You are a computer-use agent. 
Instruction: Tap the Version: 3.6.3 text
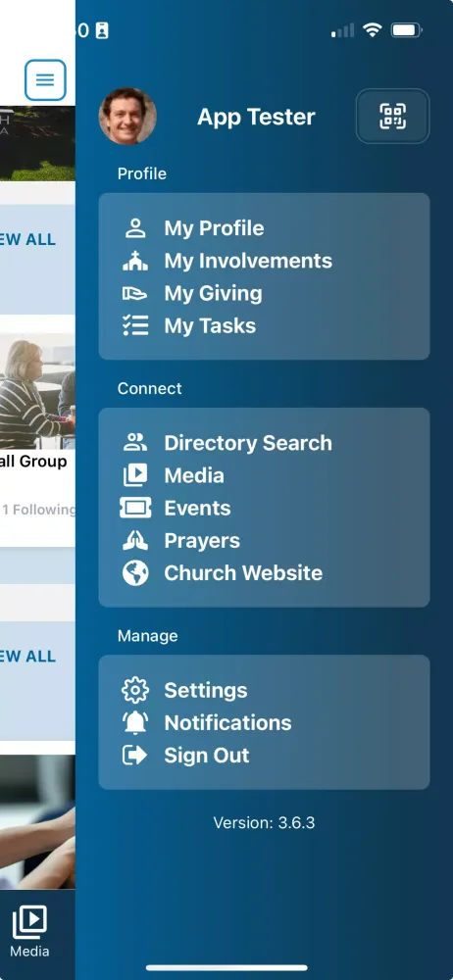[264, 822]
